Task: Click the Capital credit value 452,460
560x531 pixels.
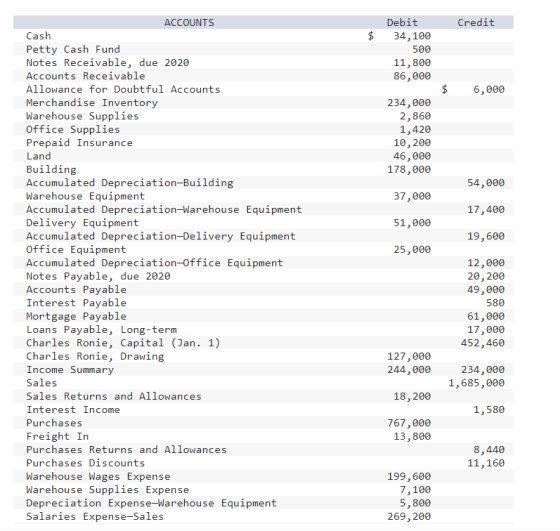Action: (482, 343)
